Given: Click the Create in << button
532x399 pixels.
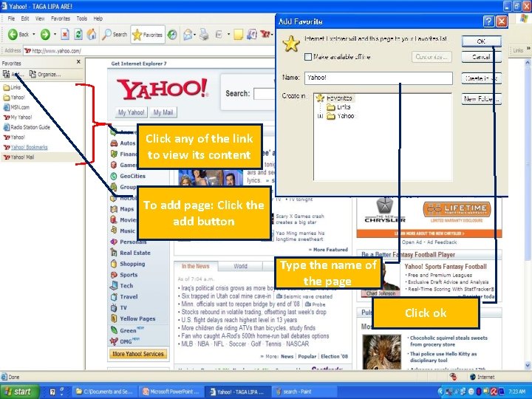Looking at the screenshot, I should pos(481,78).
